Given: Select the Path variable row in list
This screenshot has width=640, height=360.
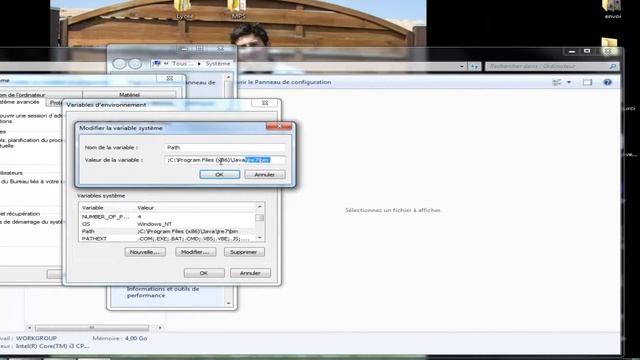Looking at the screenshot, I should pos(167,231).
